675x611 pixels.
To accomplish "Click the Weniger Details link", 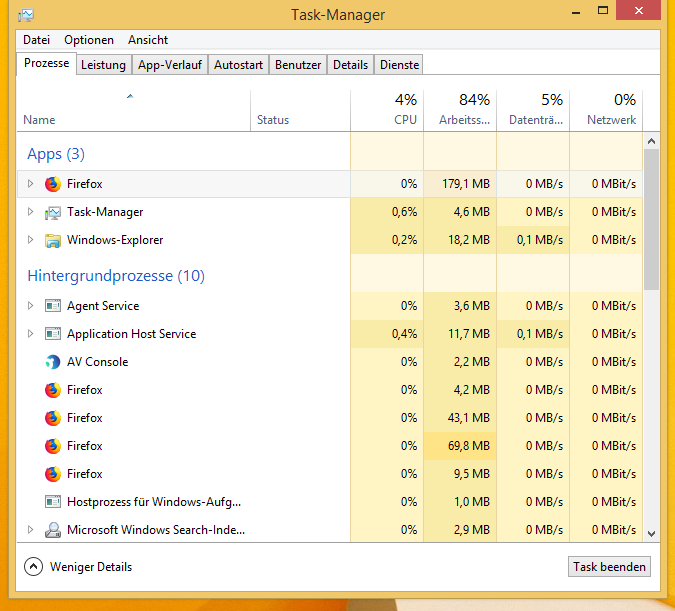I will click(91, 567).
